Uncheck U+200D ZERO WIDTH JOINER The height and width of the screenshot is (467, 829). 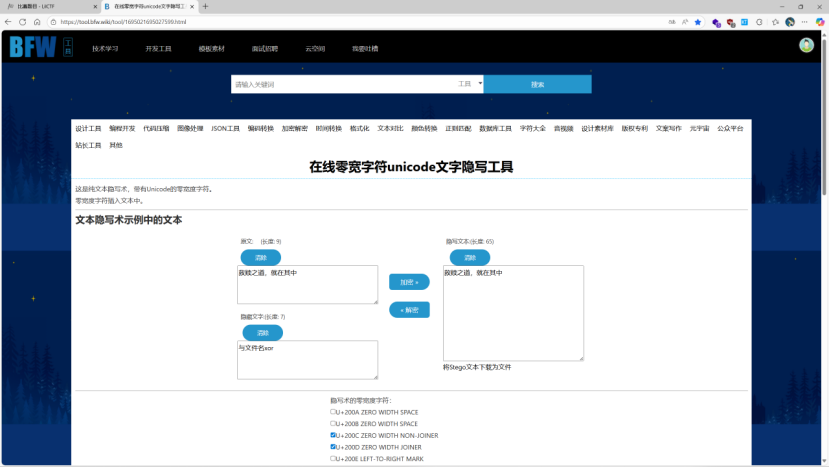pos(333,447)
